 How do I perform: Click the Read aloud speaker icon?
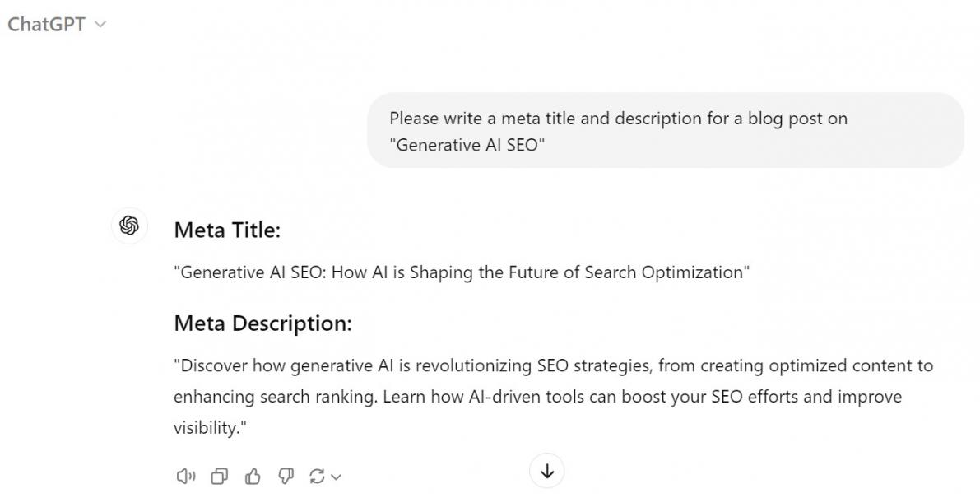click(x=185, y=476)
